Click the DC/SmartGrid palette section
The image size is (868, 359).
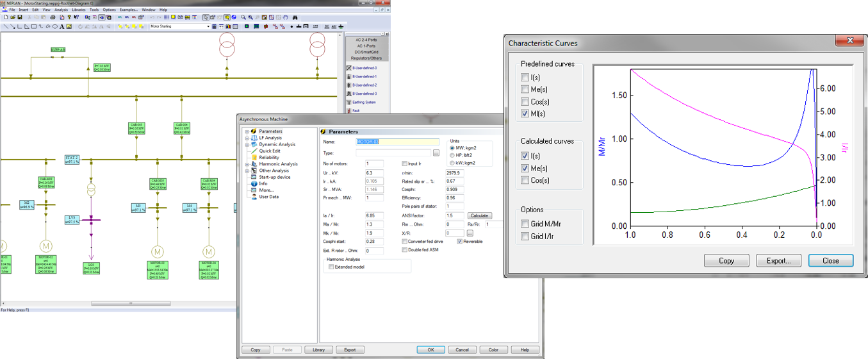[366, 52]
